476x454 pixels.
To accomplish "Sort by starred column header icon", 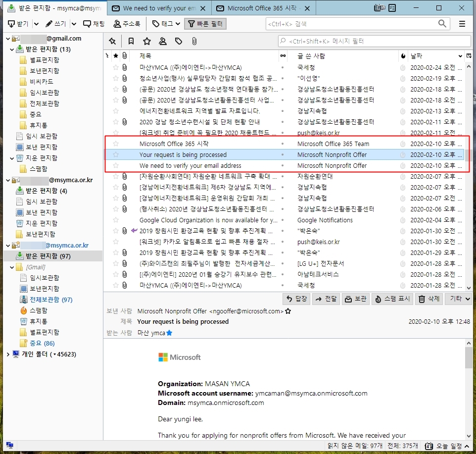I will coord(116,55).
